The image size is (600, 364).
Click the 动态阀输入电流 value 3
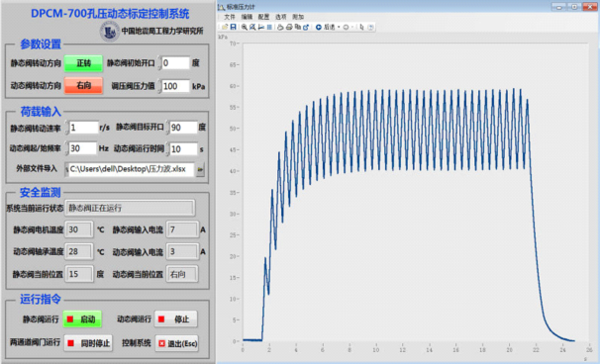pos(182,251)
